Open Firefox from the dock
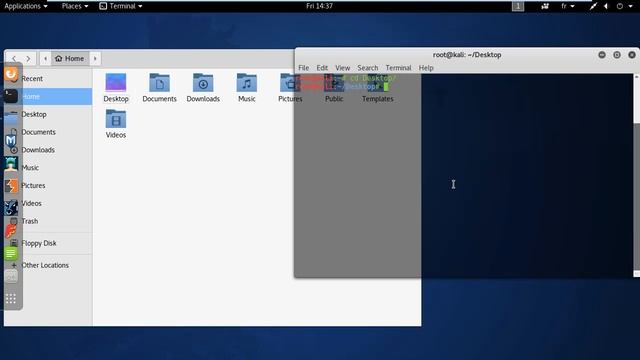640x360 pixels. 11,74
